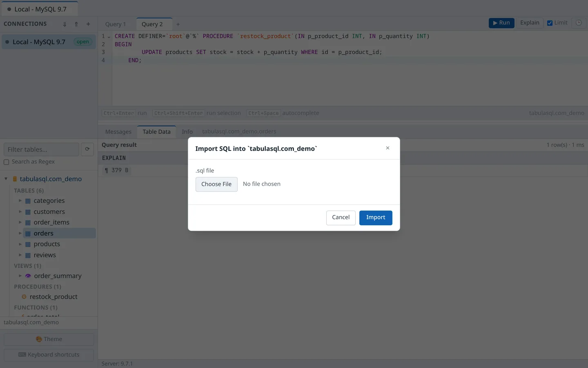Click the EXPLAIN column header
The height and width of the screenshot is (368, 588).
click(x=114, y=158)
